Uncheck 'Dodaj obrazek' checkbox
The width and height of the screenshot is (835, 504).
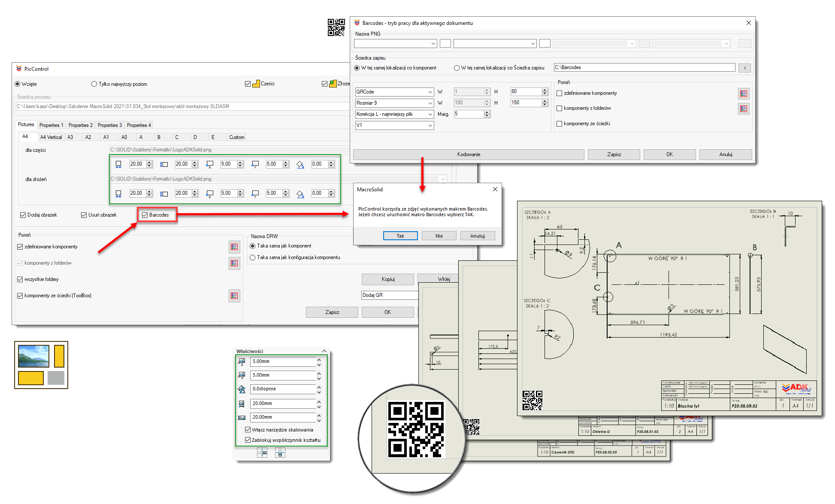23,215
